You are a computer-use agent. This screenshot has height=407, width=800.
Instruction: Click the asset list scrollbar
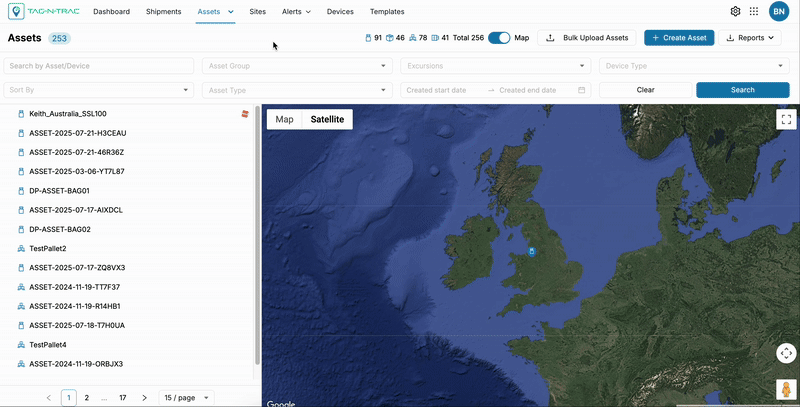click(257, 235)
